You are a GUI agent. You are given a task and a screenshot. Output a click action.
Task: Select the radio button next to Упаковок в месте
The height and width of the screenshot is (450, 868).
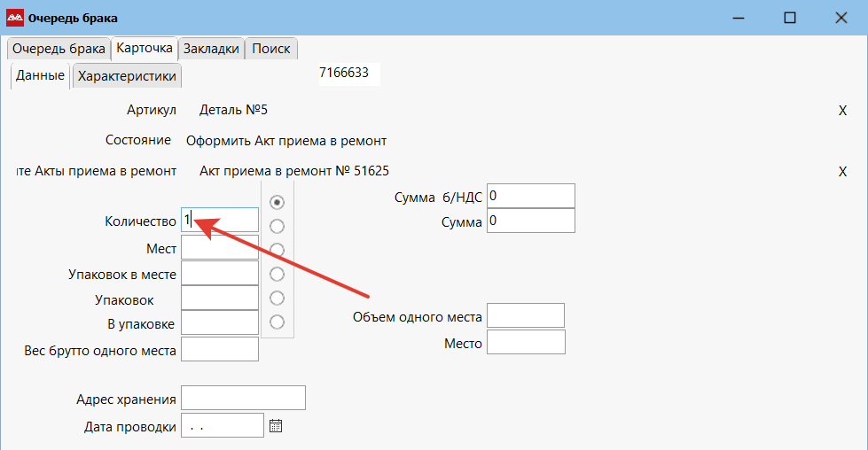tap(277, 274)
